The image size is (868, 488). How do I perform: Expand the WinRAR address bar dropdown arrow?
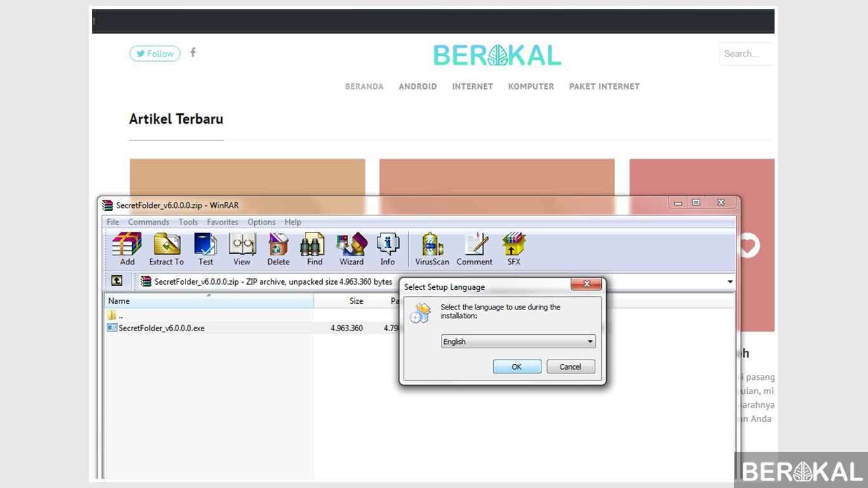[x=729, y=281]
